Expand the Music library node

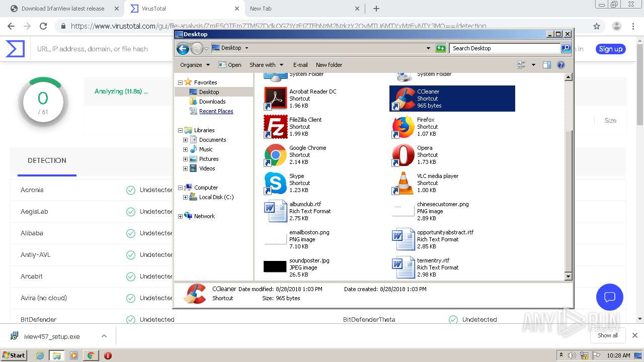185,149
